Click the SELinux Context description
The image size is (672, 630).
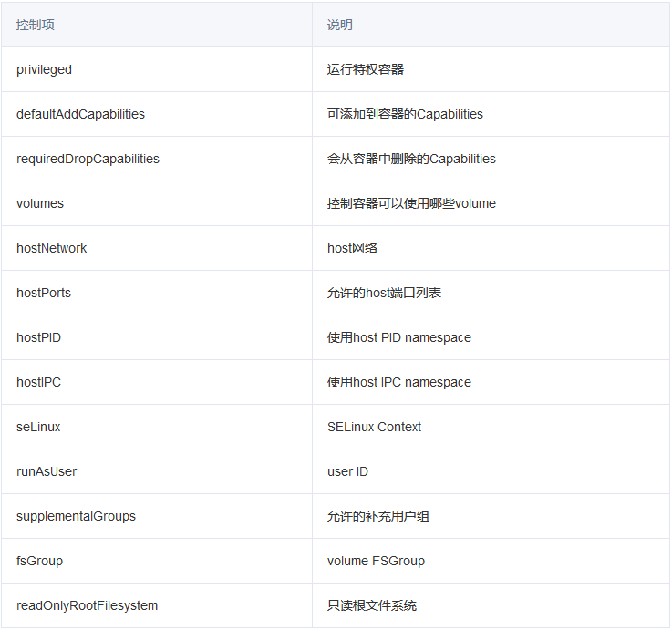374,427
